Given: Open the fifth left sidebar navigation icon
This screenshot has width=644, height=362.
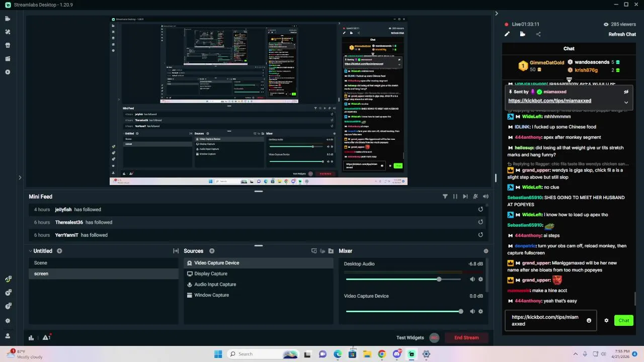Looking at the screenshot, I should [8, 72].
